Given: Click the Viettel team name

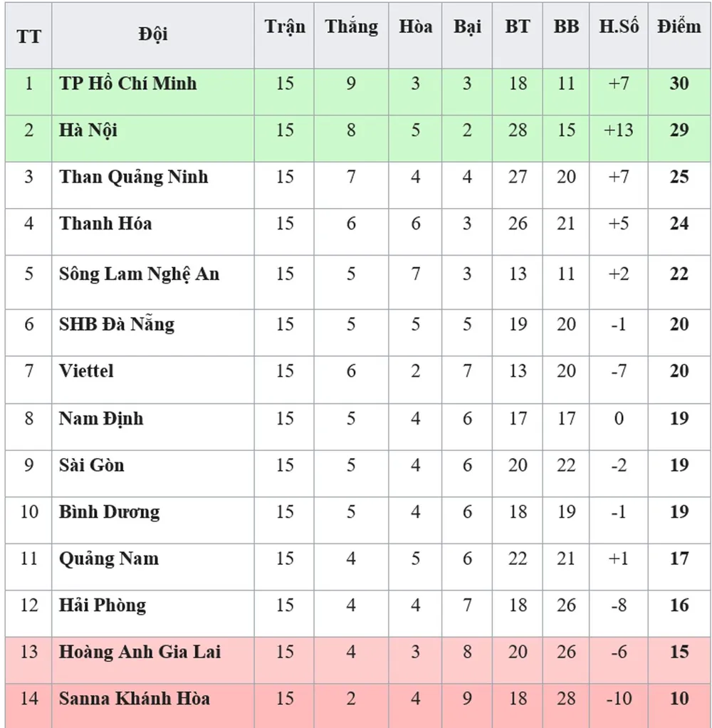Looking at the screenshot, I should coord(86,371).
